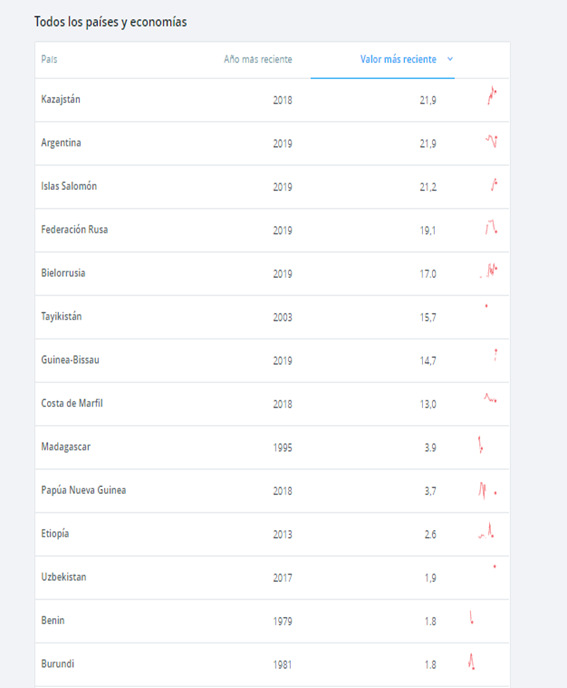Viewport: 567px width, 688px height.
Task: View Etiopía sparkline trend
Action: click(486, 530)
